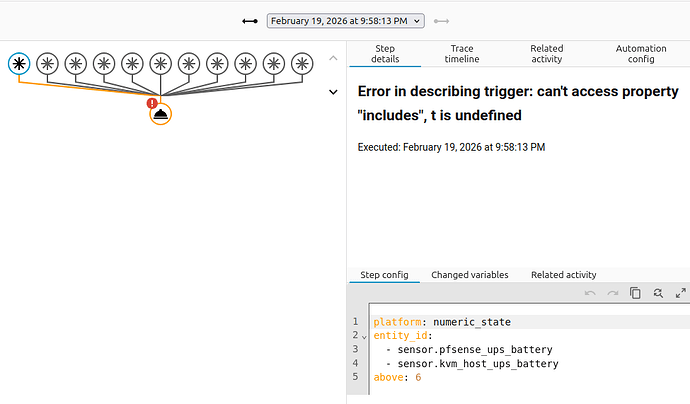Click the action node with bell icon
Screen dimensions: 690x404
(161, 114)
